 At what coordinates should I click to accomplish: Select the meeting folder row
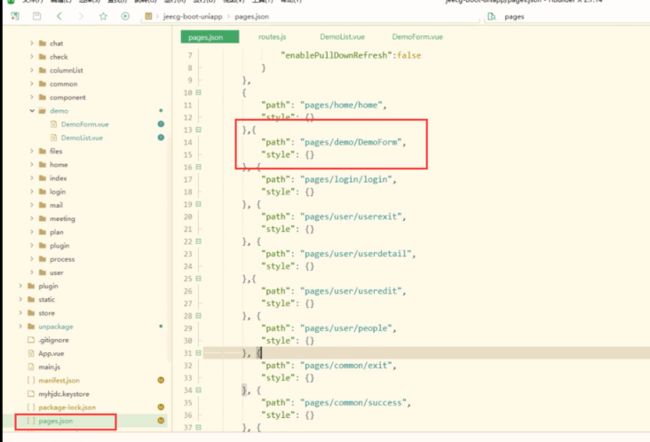87,219
